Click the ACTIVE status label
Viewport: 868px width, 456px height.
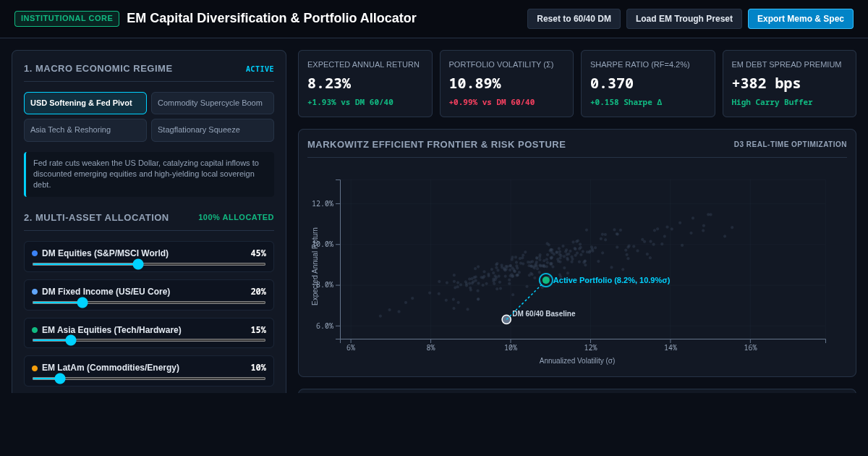(x=260, y=69)
